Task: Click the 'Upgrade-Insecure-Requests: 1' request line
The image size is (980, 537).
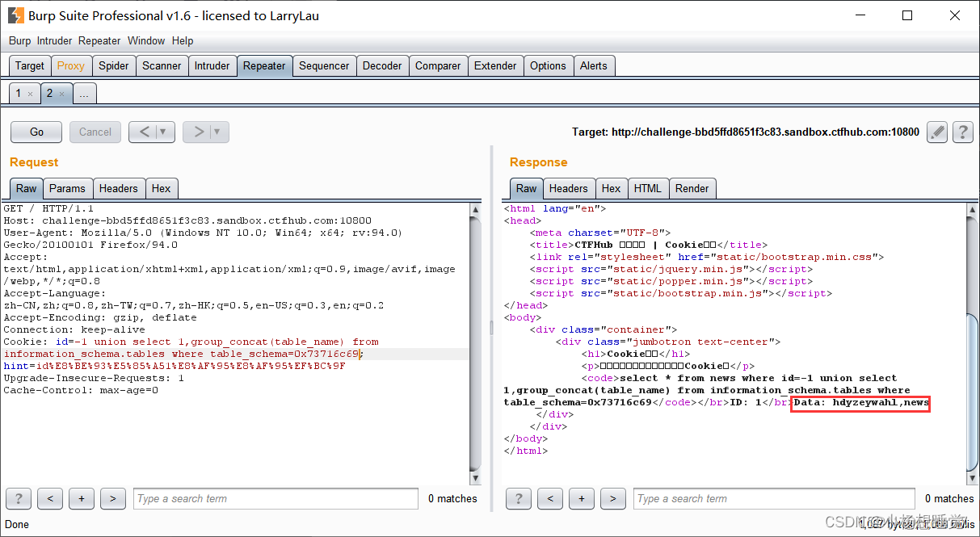Action: 94,378
